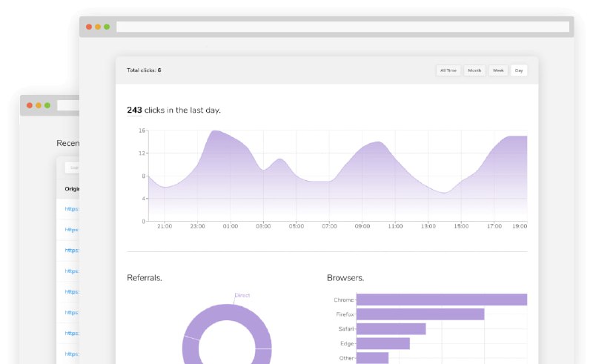The image size is (593, 364).
Task: Click the chart peak near 01:00
Action: [x=216, y=132]
